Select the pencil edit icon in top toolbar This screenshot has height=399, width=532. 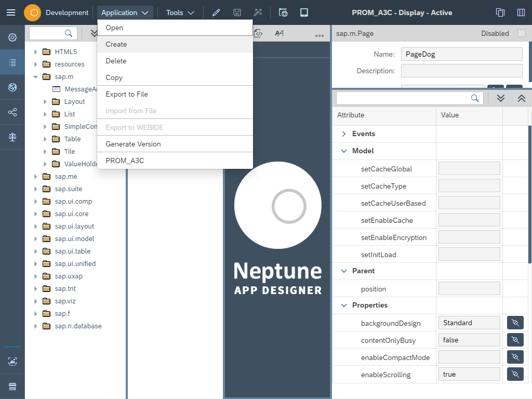coord(216,12)
